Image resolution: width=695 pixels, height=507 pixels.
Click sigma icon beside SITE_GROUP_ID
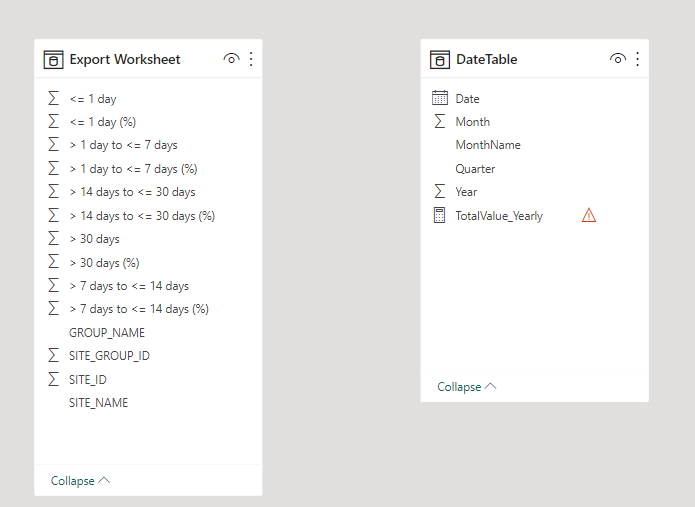[53, 355]
